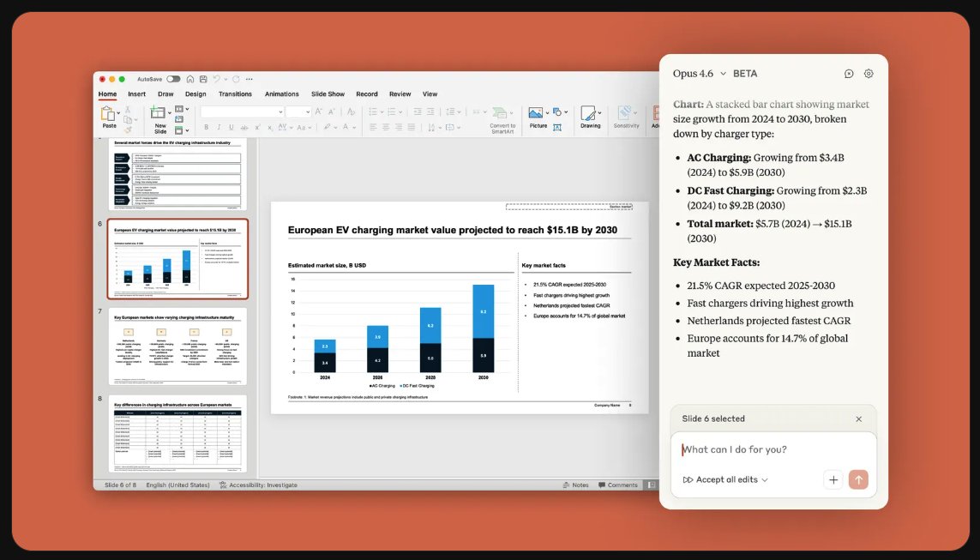Click the Redo icon in title bar
Viewport: 980px width, 560px height.
click(237, 80)
